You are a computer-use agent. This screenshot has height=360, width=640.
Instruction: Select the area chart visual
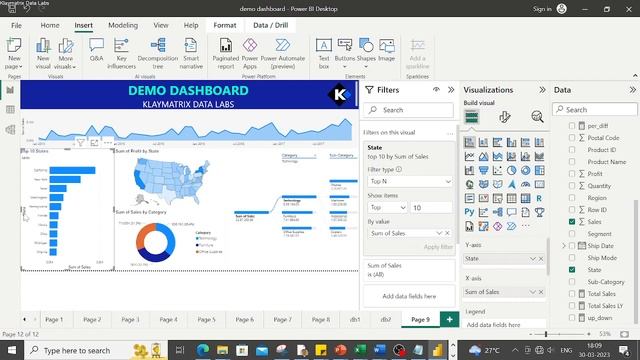pos(484,156)
